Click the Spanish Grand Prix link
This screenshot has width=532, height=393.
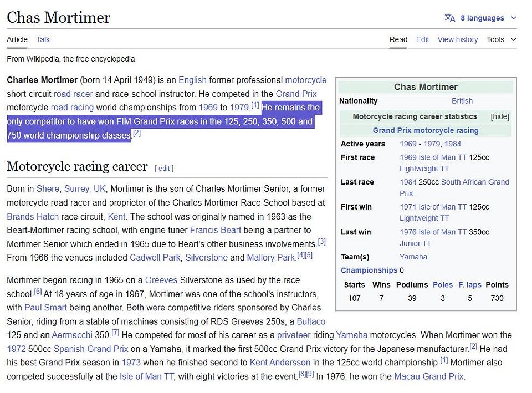tap(90, 349)
